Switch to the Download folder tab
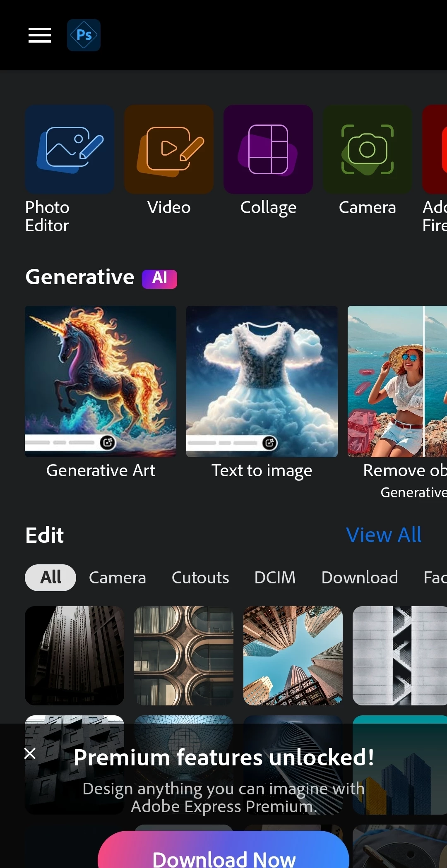This screenshot has width=447, height=868. coord(360,578)
